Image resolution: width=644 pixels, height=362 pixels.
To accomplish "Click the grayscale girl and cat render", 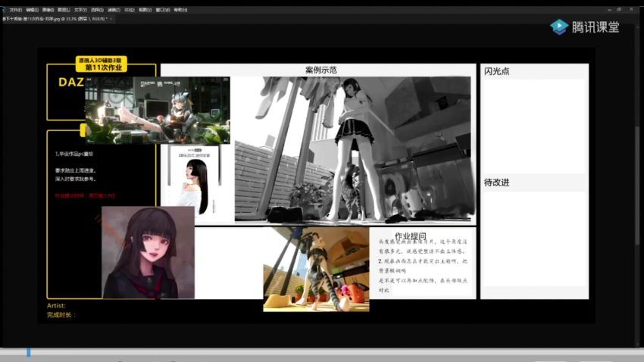I will coord(353,149).
